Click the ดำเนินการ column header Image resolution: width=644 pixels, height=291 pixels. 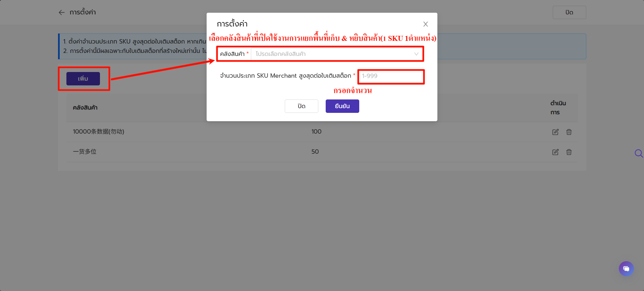(x=558, y=107)
